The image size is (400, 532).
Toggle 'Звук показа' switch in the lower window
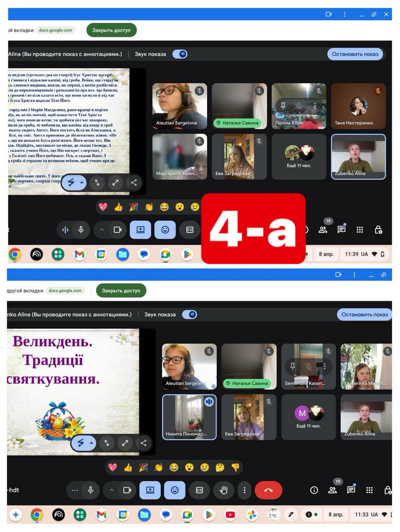[x=189, y=315]
